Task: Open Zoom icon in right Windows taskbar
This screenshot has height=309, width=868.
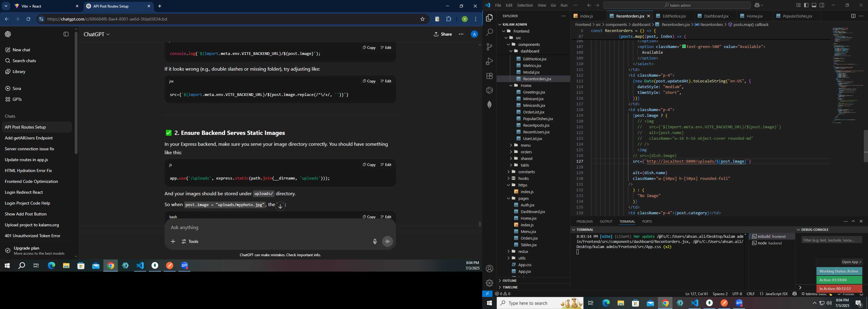Action: pos(739,303)
